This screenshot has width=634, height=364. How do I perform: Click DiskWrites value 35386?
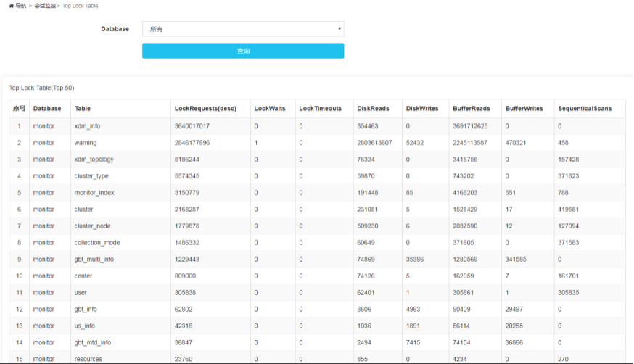pyautogui.click(x=415, y=259)
